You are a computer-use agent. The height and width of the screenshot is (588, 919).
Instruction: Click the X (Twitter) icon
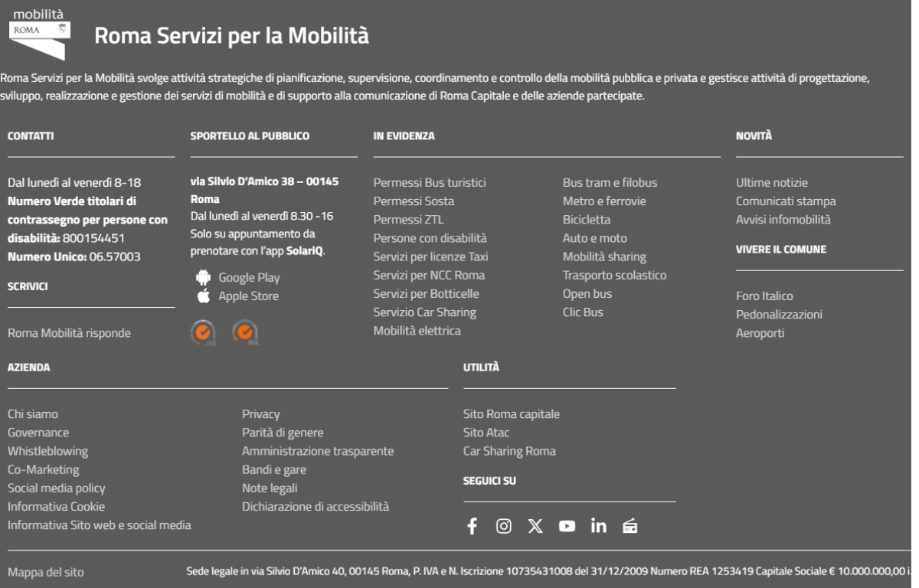535,526
